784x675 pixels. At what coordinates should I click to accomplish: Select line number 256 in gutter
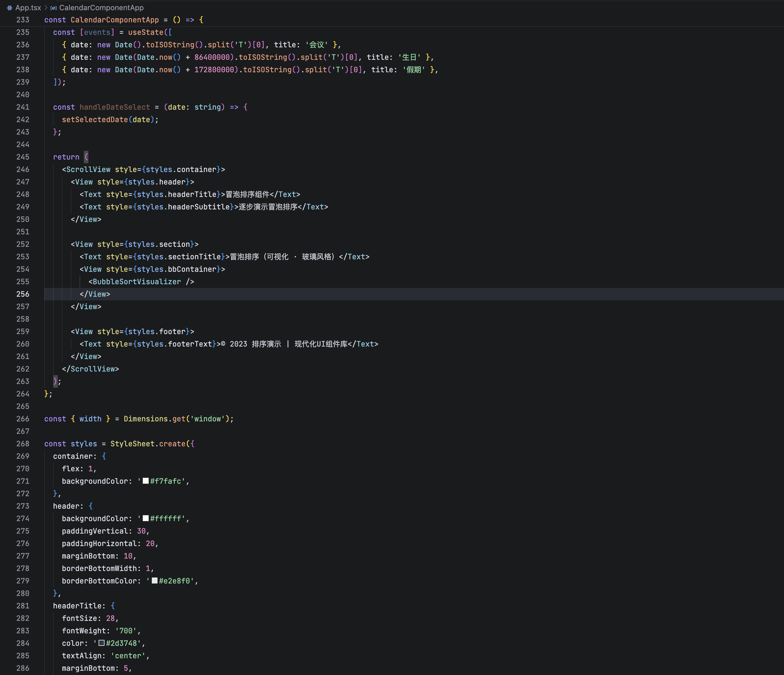click(23, 294)
